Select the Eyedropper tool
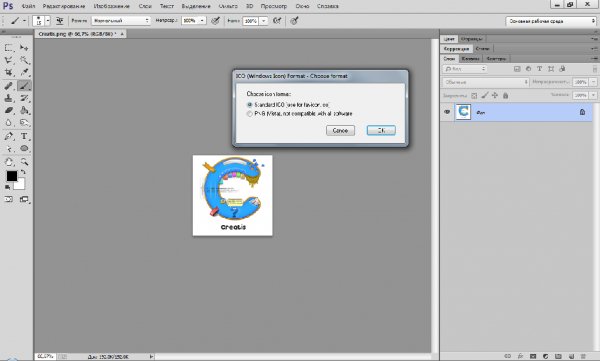Image resolution: width=600 pixels, height=361 pixels. point(24,72)
